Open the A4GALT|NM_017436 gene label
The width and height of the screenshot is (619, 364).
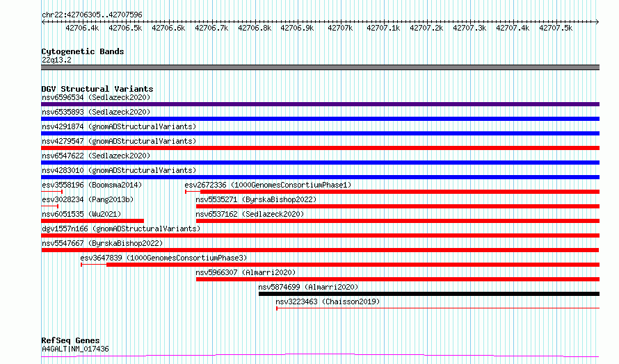(75, 349)
